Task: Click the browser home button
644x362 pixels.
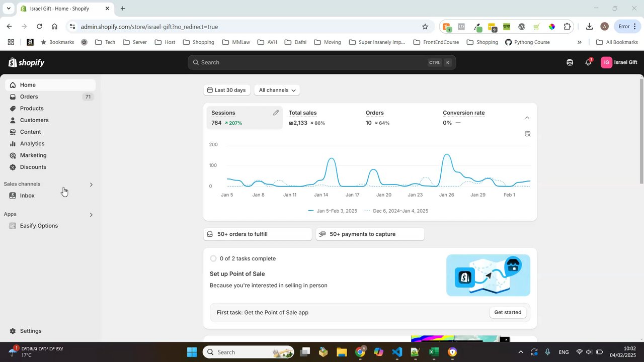Action: click(x=54, y=26)
